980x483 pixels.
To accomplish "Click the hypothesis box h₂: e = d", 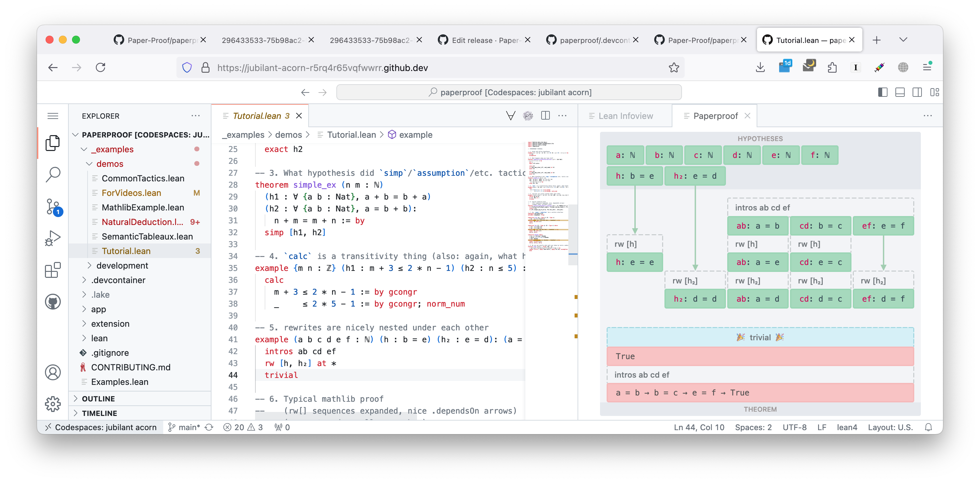I will [695, 176].
